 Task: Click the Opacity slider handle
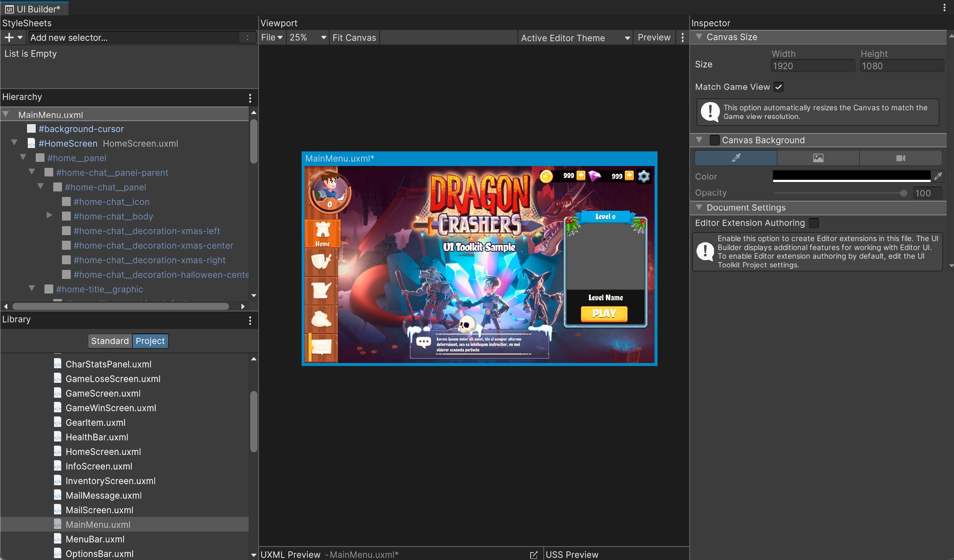point(903,193)
